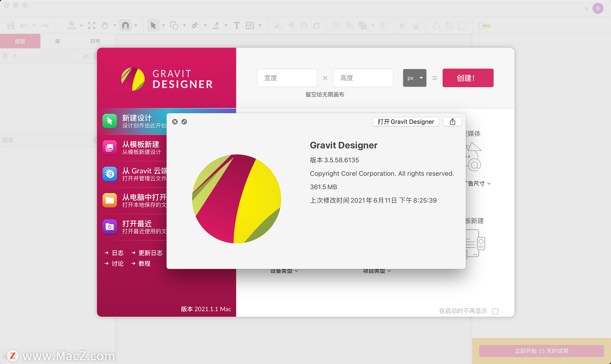Viewport: 611px width, 364px height.
Task: Click the fit-to-screen expand icon
Action: click(x=92, y=25)
